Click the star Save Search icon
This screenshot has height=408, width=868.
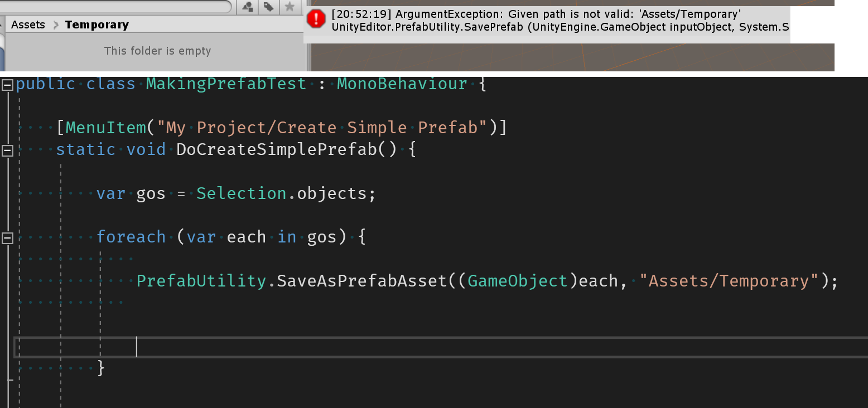click(x=290, y=7)
